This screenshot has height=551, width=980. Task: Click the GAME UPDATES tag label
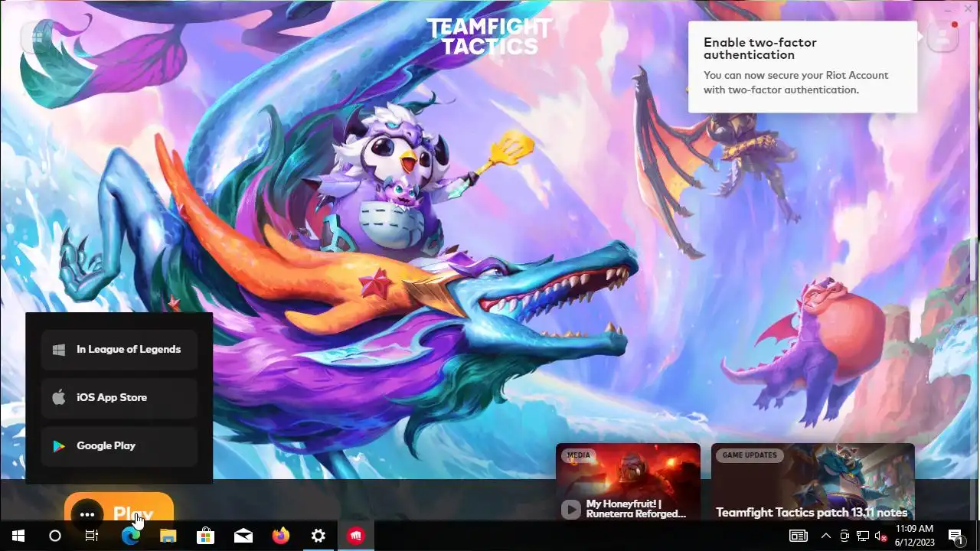click(x=750, y=455)
